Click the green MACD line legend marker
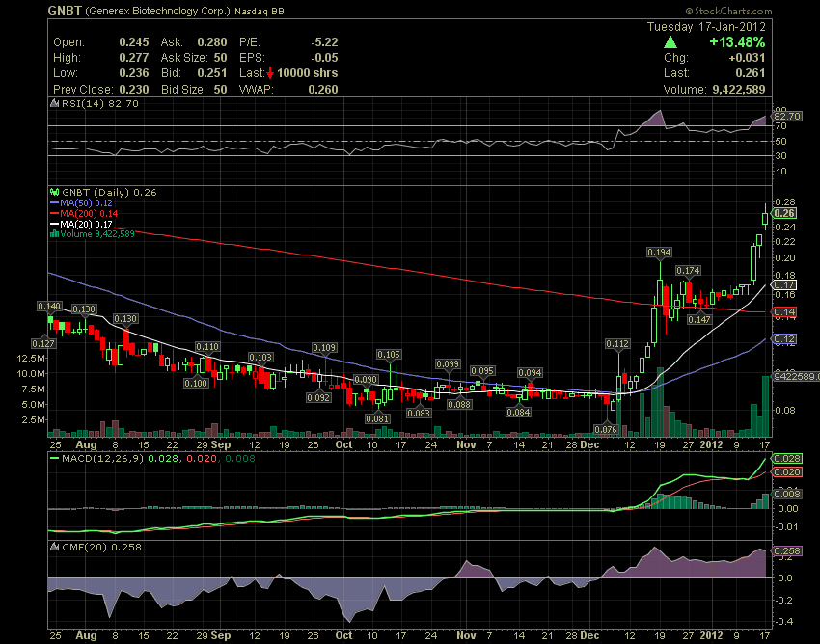This screenshot has width=820, height=644. click(54, 459)
